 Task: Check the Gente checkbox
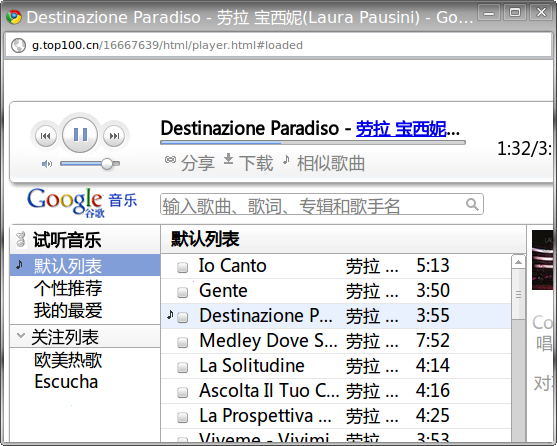(183, 292)
